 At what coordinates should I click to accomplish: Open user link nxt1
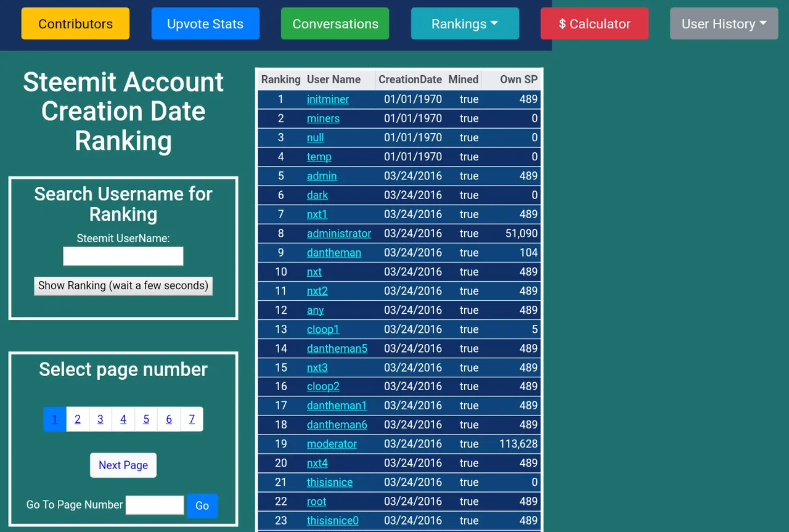(317, 214)
